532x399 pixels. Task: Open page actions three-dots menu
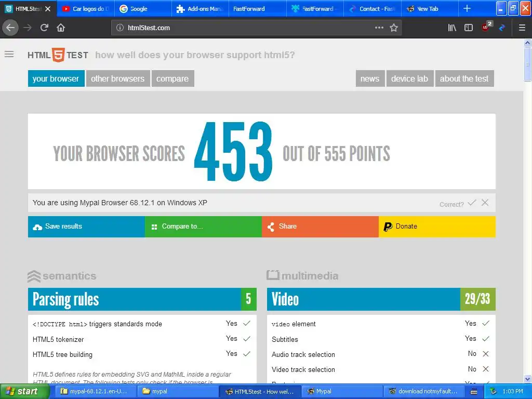pos(379,28)
